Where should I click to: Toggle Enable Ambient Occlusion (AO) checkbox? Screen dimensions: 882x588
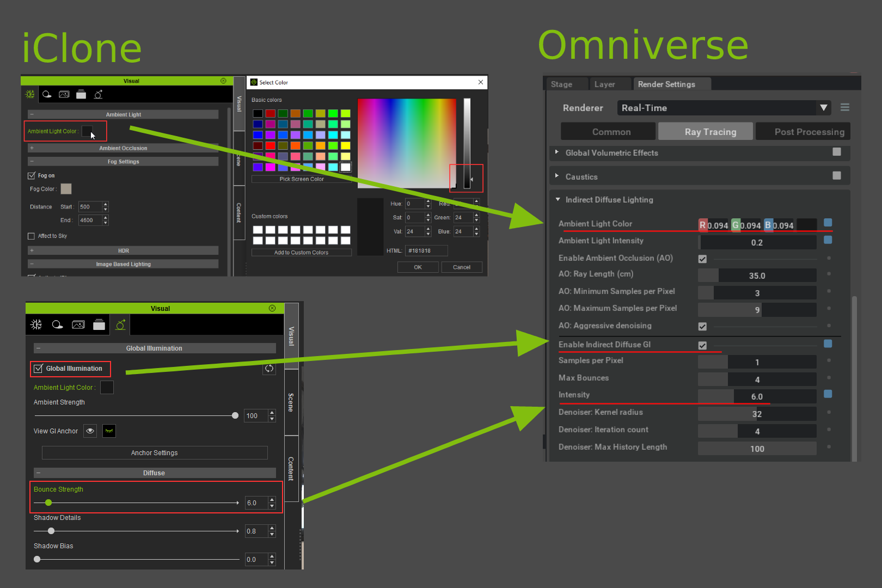[702, 259]
